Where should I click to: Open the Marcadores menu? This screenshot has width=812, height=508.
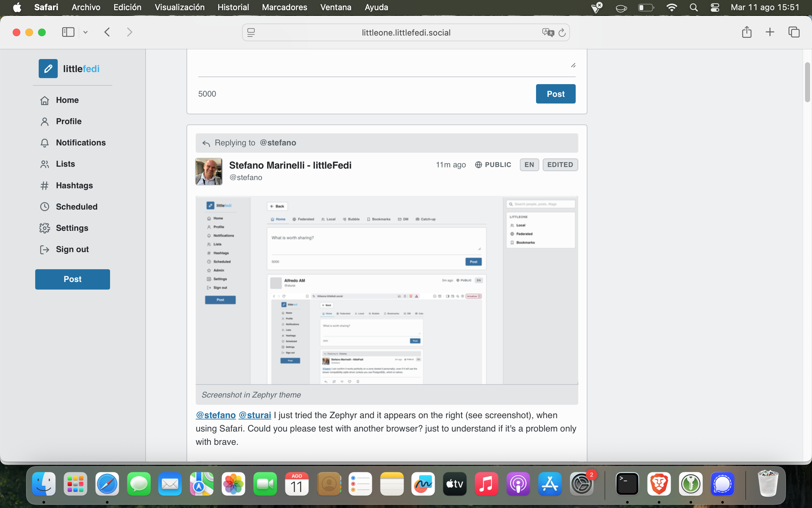[x=285, y=7]
